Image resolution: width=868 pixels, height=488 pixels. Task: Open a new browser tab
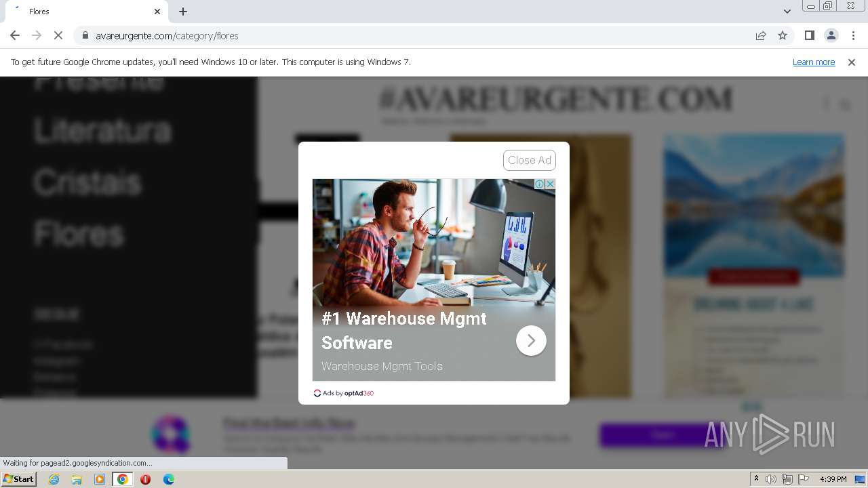pos(183,12)
